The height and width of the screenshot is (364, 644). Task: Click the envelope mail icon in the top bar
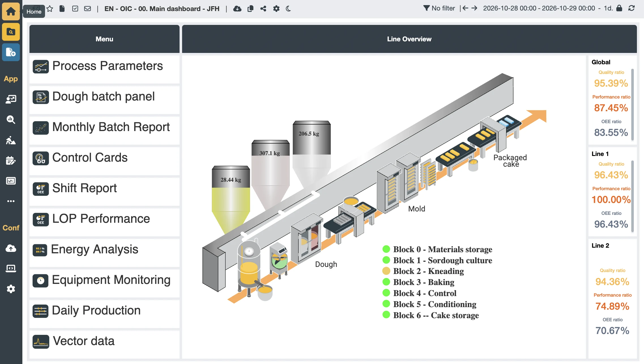tap(88, 8)
